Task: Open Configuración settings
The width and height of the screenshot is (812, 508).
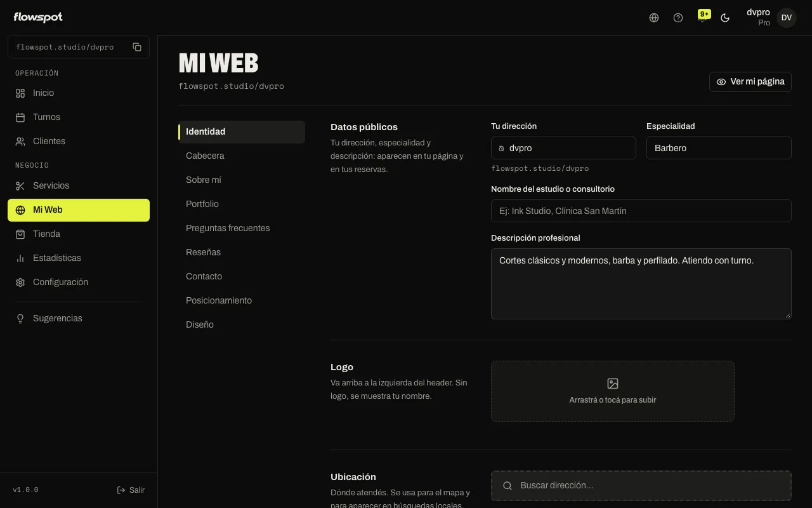Action: tap(79, 282)
